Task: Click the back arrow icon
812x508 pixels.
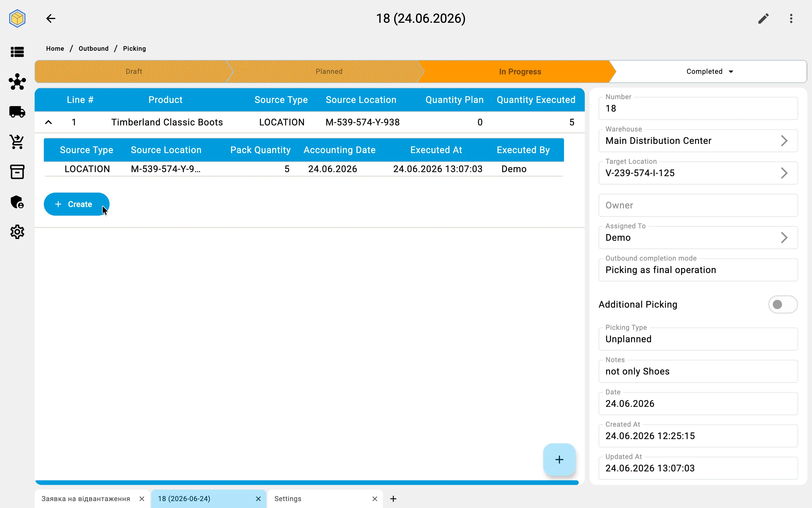Action: (x=51, y=18)
